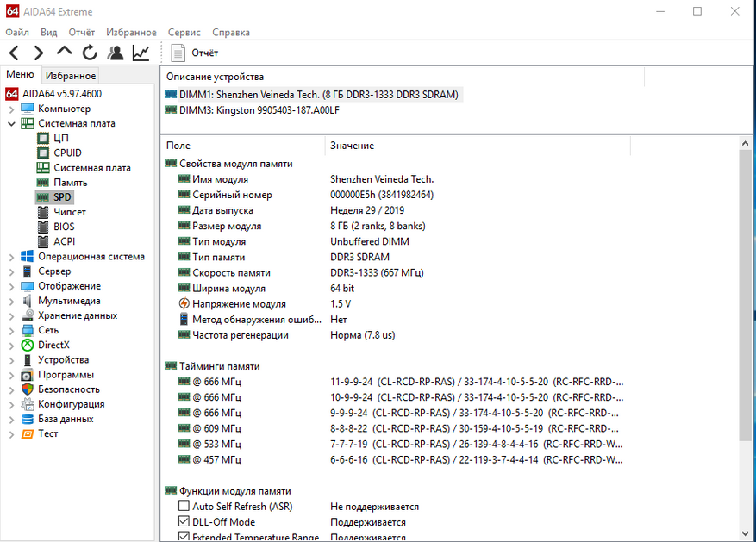Screen dimensions: 756x542
Task: Click the Отчёт report document icon
Action: pyautogui.click(x=178, y=53)
